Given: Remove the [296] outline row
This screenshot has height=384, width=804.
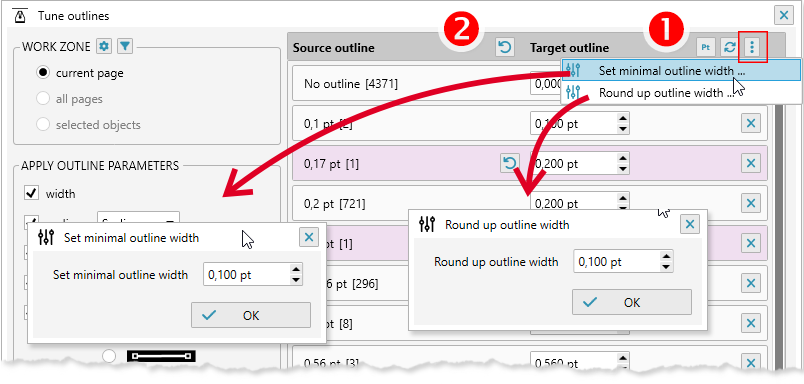Looking at the screenshot, I should click(x=751, y=283).
